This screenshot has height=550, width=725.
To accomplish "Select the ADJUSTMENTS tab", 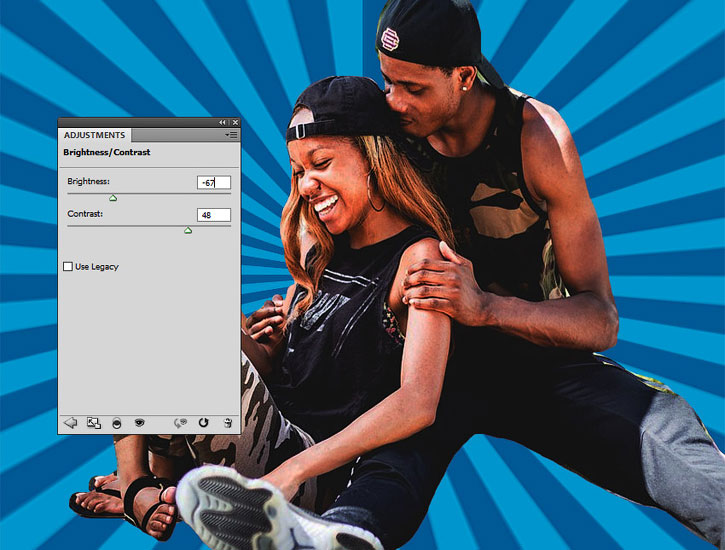I will [95, 135].
